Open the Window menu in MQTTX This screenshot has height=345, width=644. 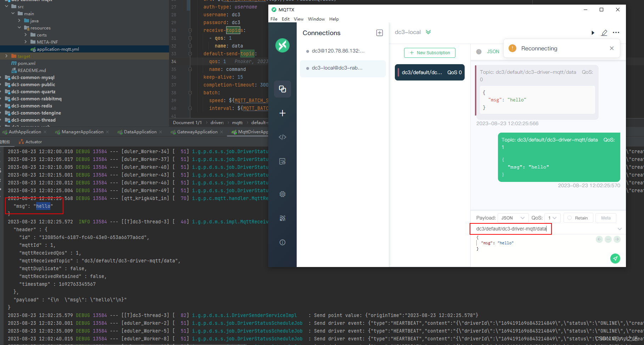(x=316, y=19)
